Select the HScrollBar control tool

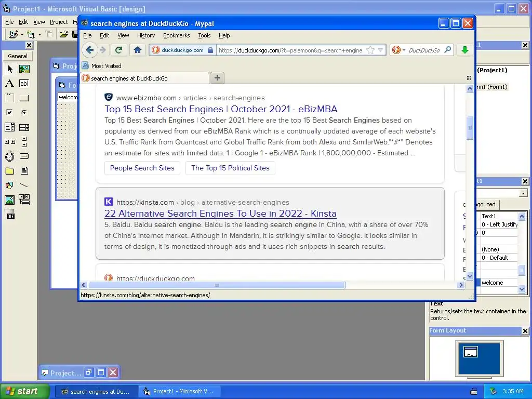pyautogui.click(x=10, y=142)
